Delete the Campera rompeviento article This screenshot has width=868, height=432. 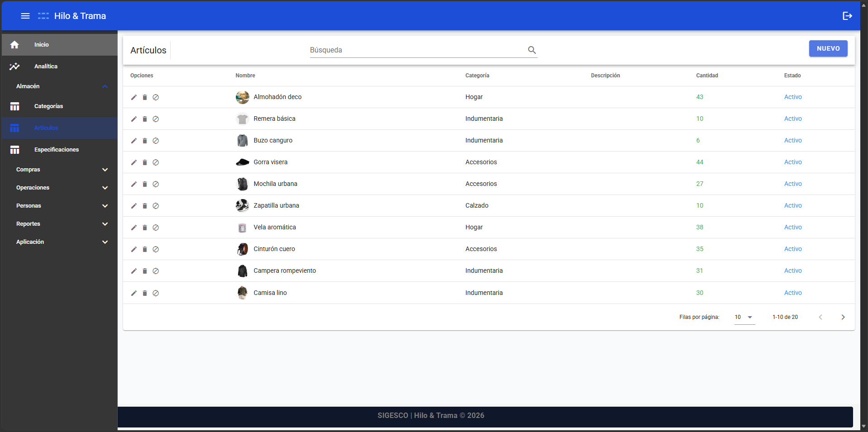[x=145, y=271]
